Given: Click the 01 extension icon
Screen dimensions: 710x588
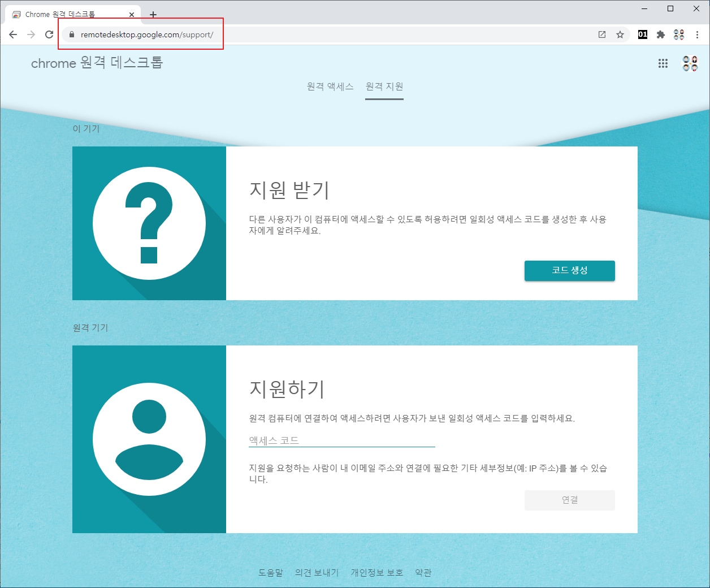Looking at the screenshot, I should click(643, 34).
